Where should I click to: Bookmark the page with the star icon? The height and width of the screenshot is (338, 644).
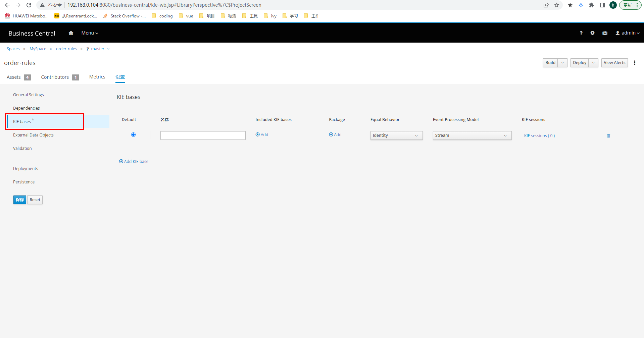[x=557, y=5]
